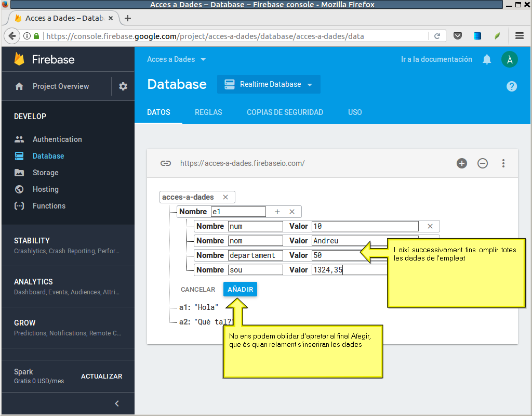Open Ir a la documentación link
Image resolution: width=532 pixels, height=416 pixels.
(436, 59)
